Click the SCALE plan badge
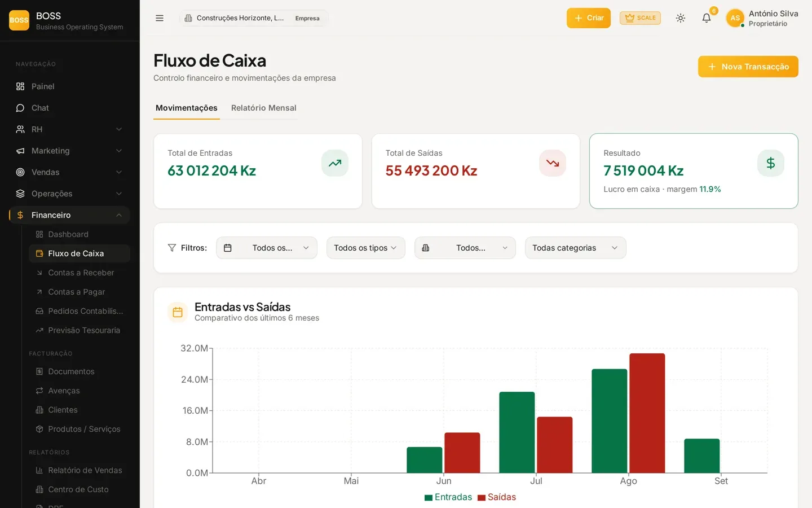This screenshot has width=812, height=508. (x=640, y=18)
